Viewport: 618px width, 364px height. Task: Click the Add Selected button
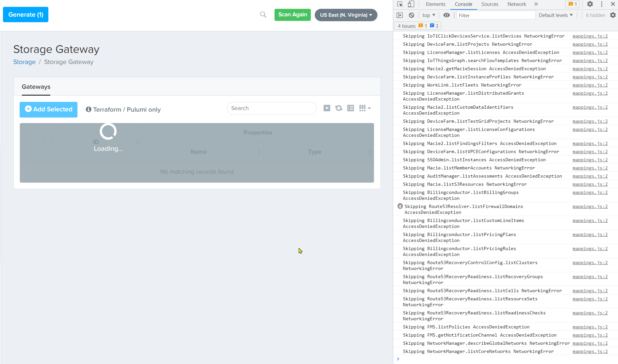click(x=48, y=109)
